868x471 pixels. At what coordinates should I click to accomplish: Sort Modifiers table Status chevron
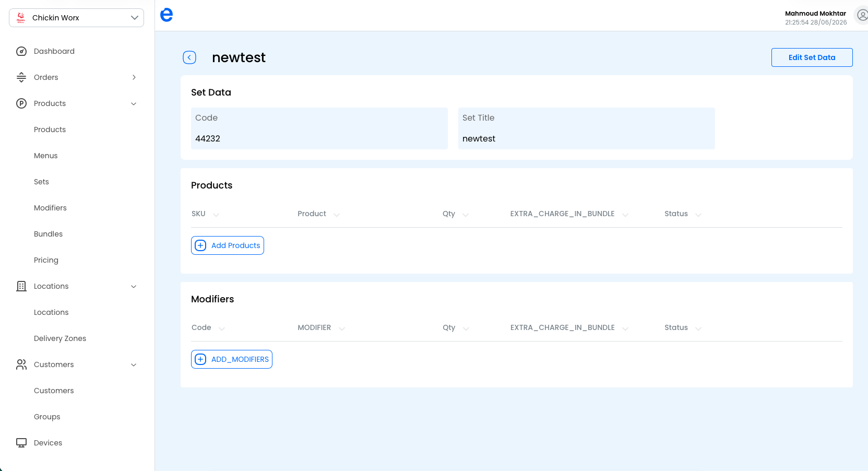(x=698, y=328)
